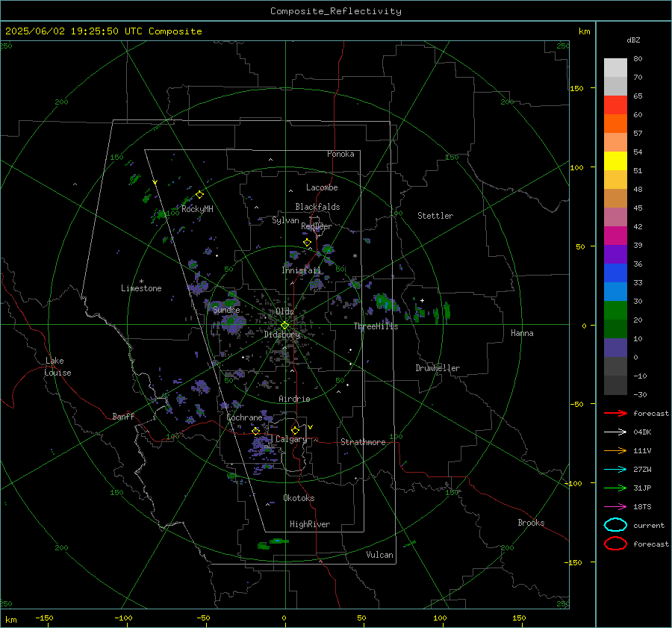Screen dimensions: 672x628
Task: Click the Stettler label
Action: tap(435, 216)
